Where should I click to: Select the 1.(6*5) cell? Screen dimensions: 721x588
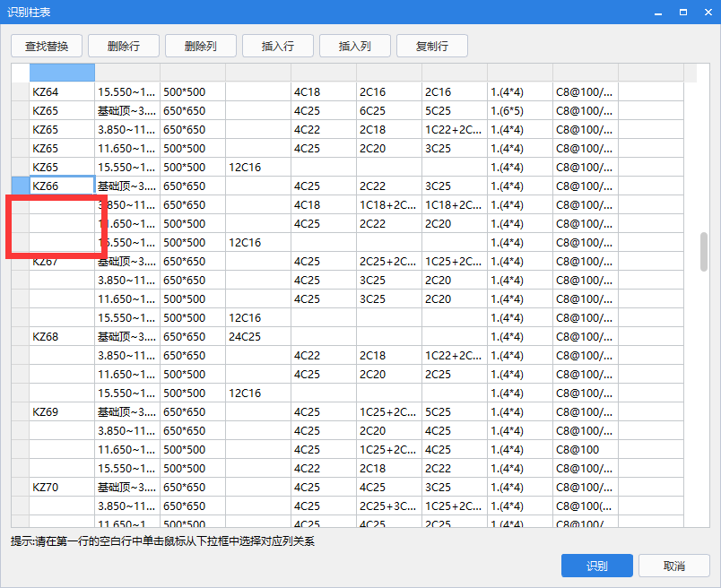coord(519,111)
